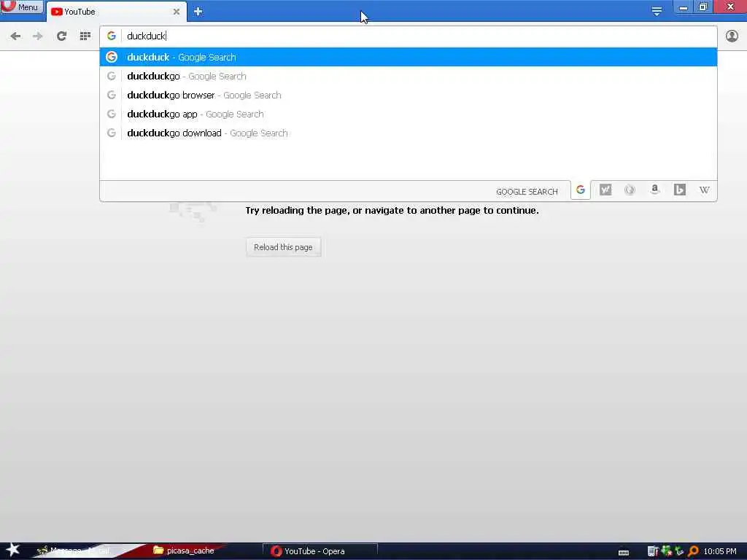Open the tab menu icon near window controls
Viewport: 747px width, 560px height.
tap(657, 11)
